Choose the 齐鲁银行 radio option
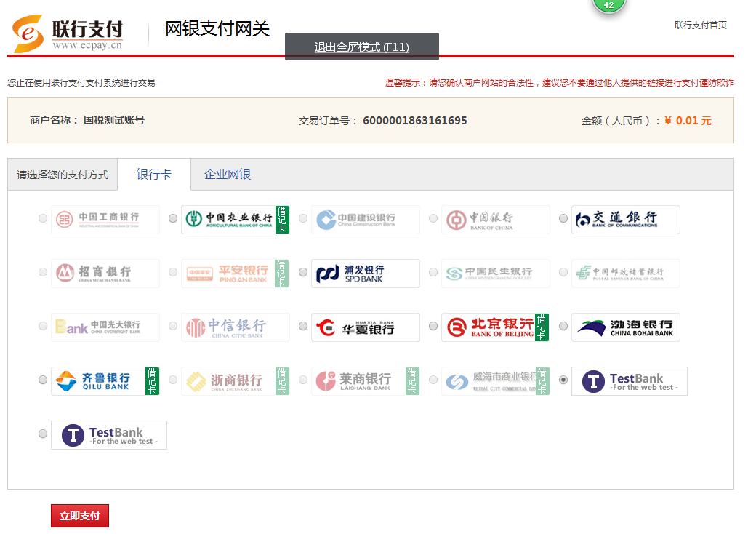 tap(43, 380)
